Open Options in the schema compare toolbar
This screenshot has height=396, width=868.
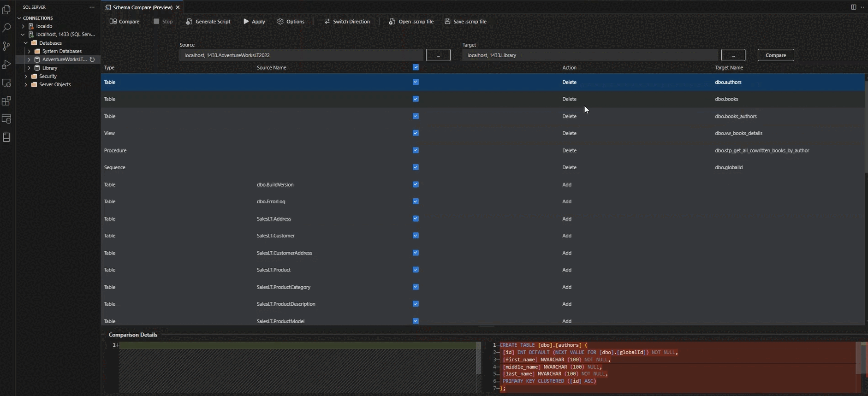(x=291, y=22)
